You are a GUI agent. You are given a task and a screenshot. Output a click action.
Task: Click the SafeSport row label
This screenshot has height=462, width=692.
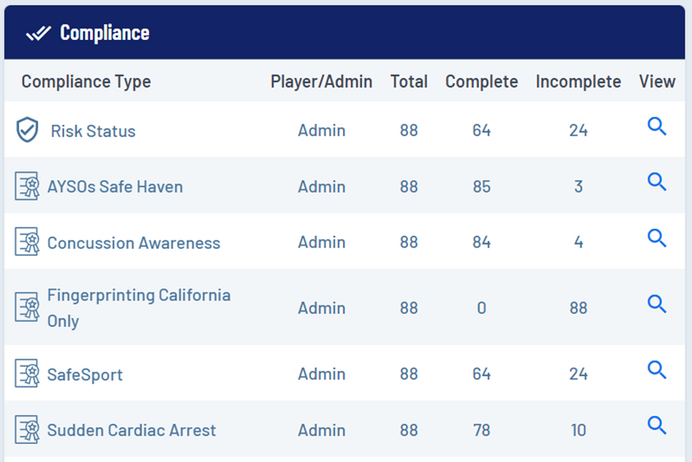point(85,375)
